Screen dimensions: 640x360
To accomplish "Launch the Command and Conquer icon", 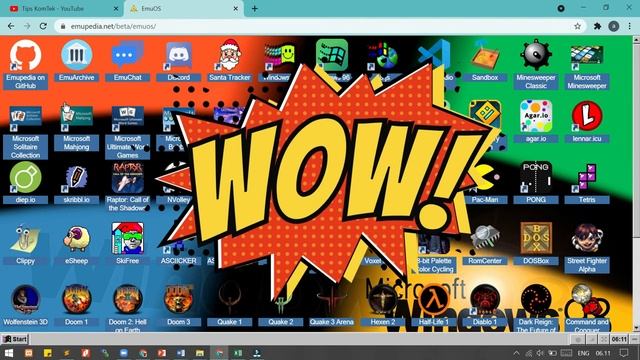I will coord(587,309).
